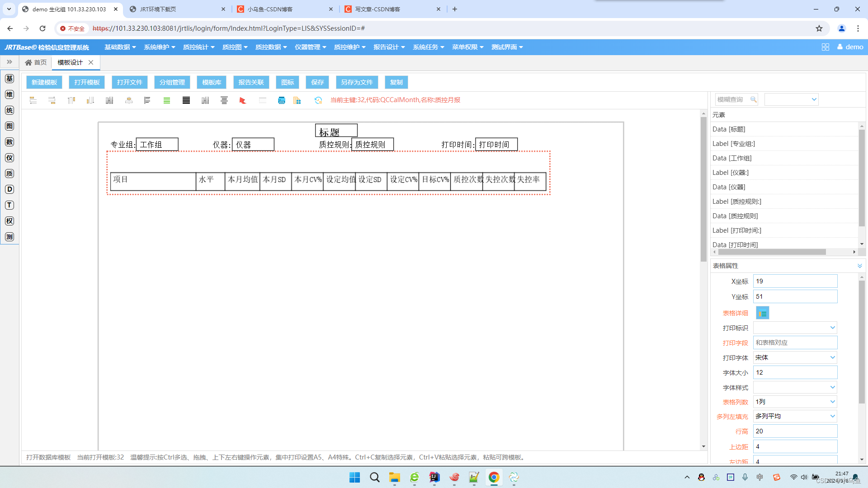Open the 多列左填充 dropdown

[795, 416]
